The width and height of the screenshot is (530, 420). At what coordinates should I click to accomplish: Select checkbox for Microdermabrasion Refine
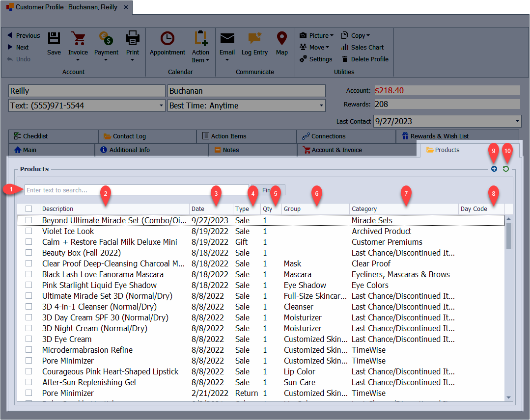click(x=28, y=350)
